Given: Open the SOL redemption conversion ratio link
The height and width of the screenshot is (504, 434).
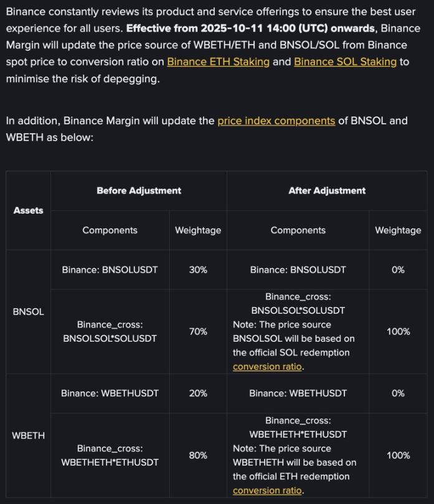Looking at the screenshot, I should (x=267, y=366).
